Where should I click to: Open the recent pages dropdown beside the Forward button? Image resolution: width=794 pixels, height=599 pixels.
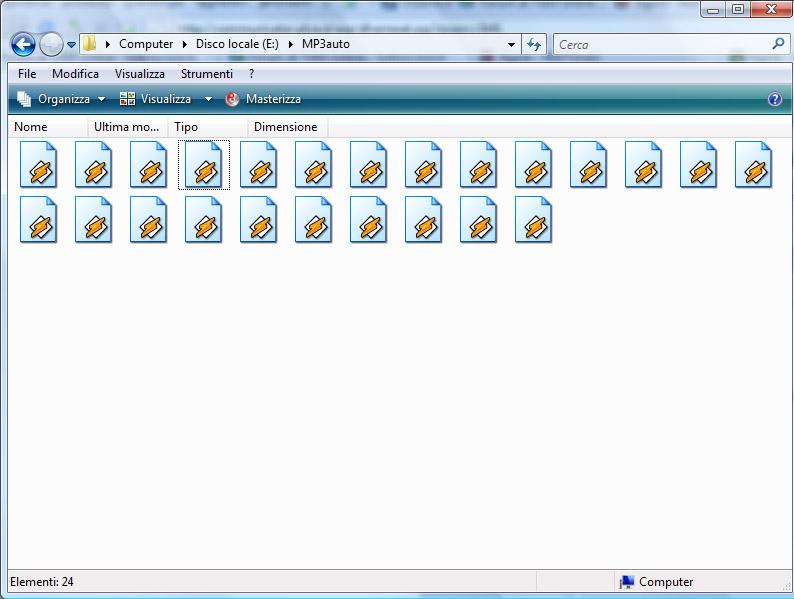[x=72, y=45]
